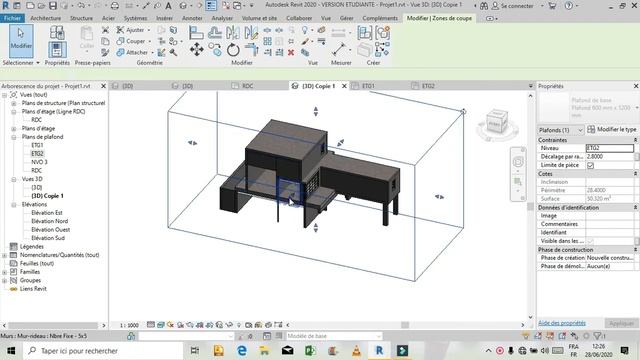
Task: Click Modifier le type button
Action: click(x=611, y=129)
